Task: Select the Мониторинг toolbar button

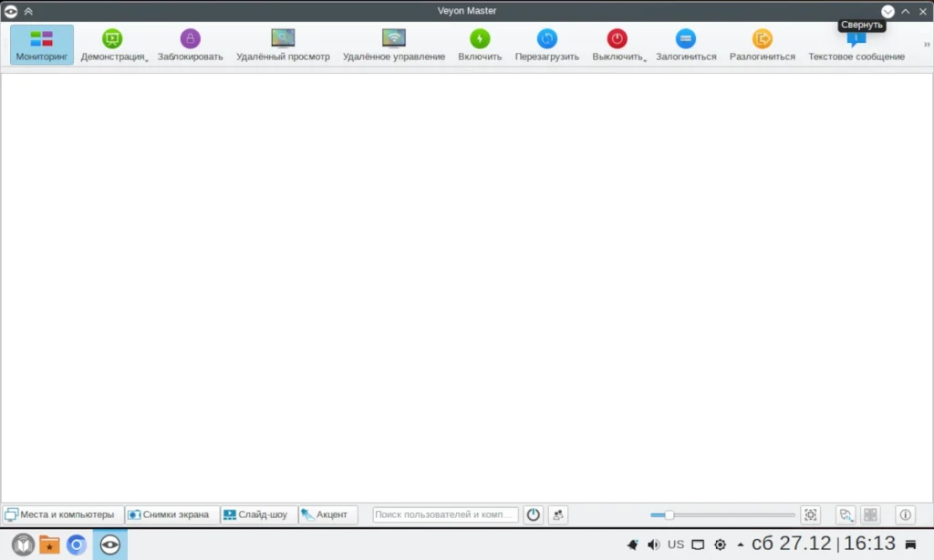Action: 42,45
